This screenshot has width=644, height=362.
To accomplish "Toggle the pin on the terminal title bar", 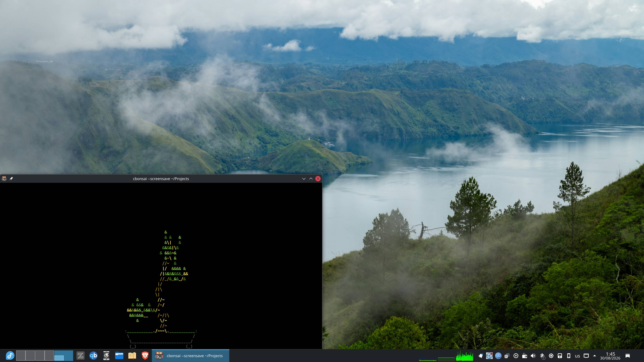I will 11,179.
